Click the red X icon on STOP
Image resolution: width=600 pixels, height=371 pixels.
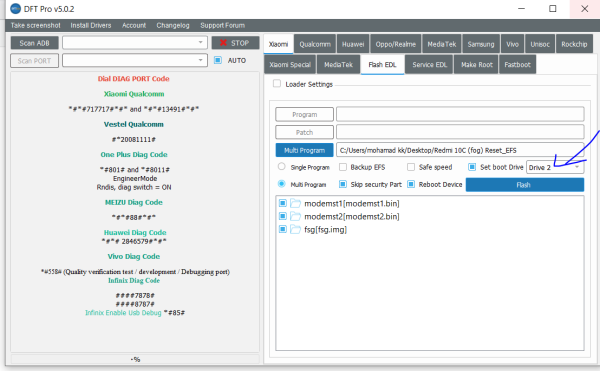click(x=223, y=43)
